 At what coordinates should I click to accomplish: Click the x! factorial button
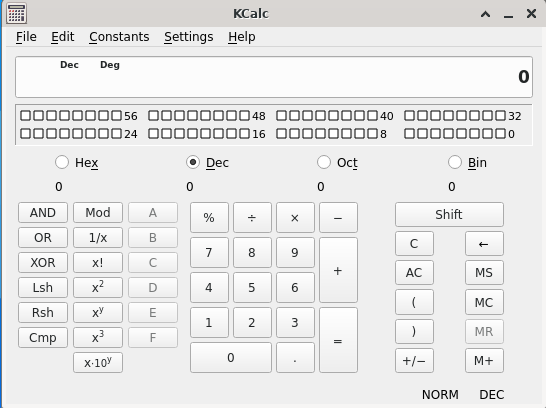98,262
